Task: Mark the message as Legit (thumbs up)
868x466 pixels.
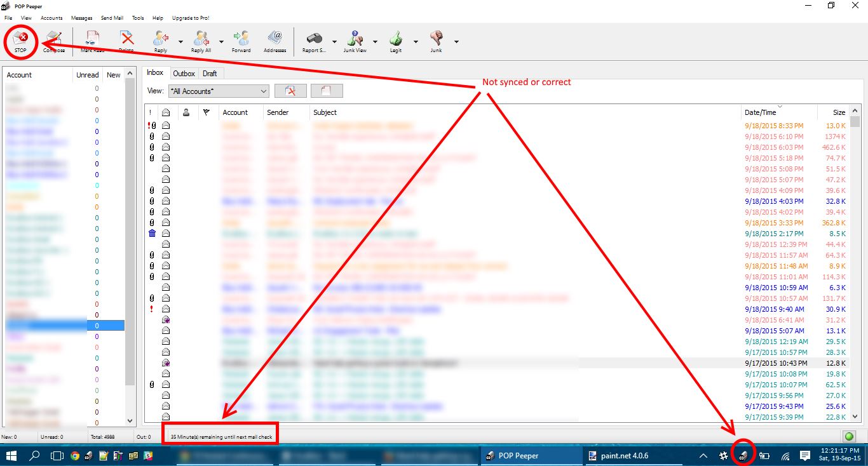Action: click(396, 41)
